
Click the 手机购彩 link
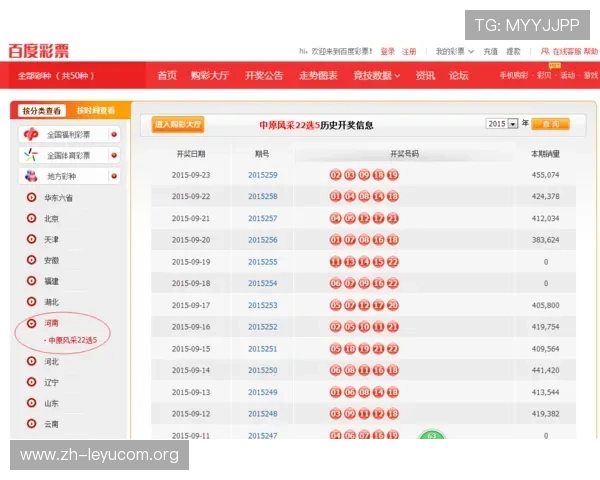pos(514,75)
